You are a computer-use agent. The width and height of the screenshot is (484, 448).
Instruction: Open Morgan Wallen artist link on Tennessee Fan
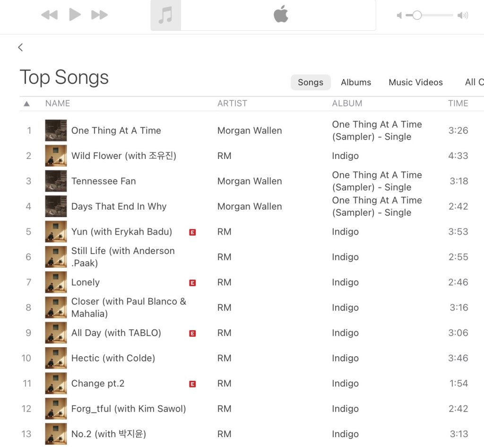pos(250,181)
